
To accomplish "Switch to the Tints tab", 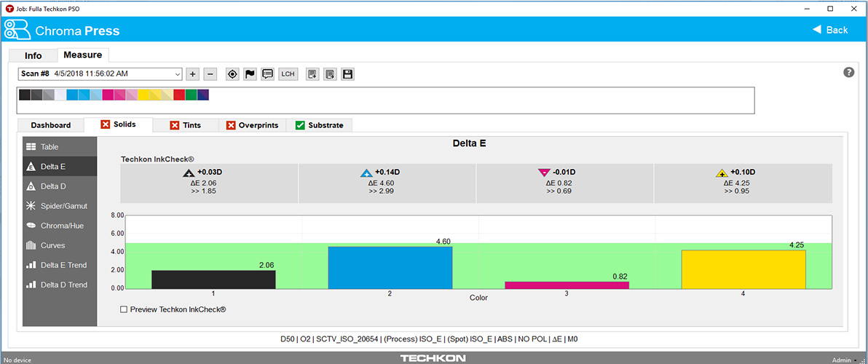I will pos(186,125).
